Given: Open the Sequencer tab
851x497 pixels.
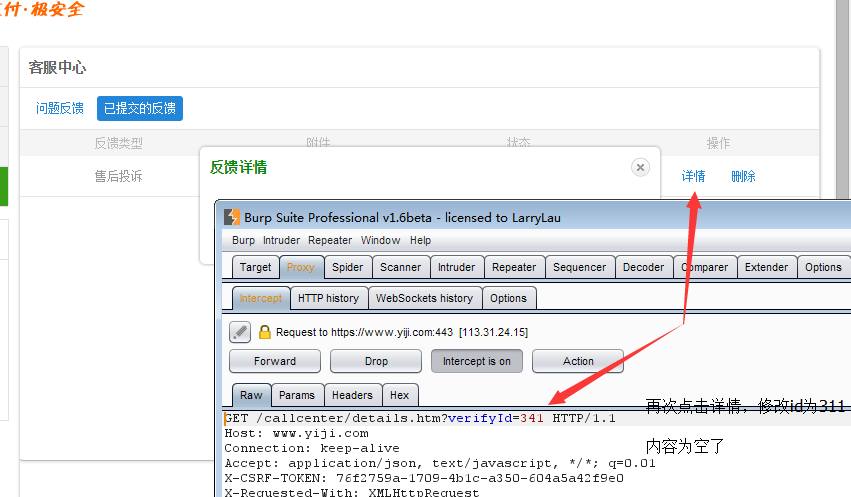Looking at the screenshot, I should tap(579, 267).
